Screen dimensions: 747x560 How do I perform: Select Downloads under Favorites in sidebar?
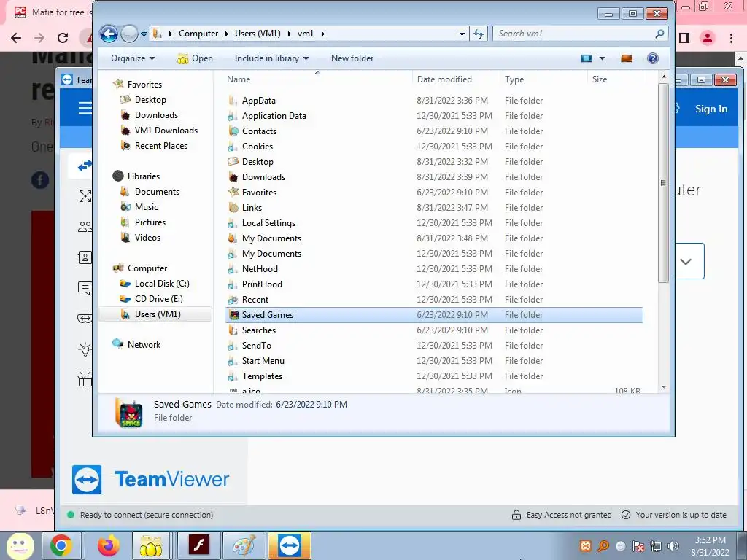coord(156,114)
